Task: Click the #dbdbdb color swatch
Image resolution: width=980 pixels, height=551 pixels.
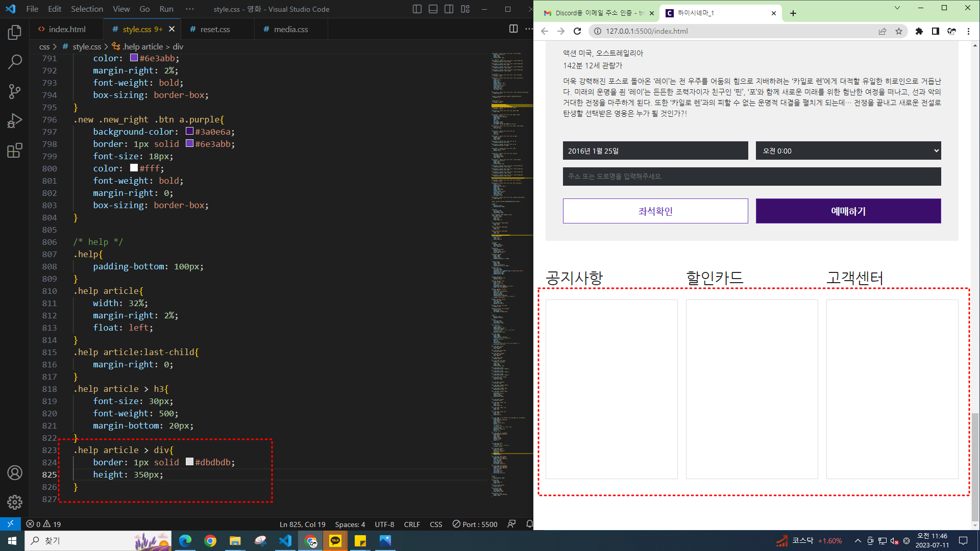Action: click(189, 462)
